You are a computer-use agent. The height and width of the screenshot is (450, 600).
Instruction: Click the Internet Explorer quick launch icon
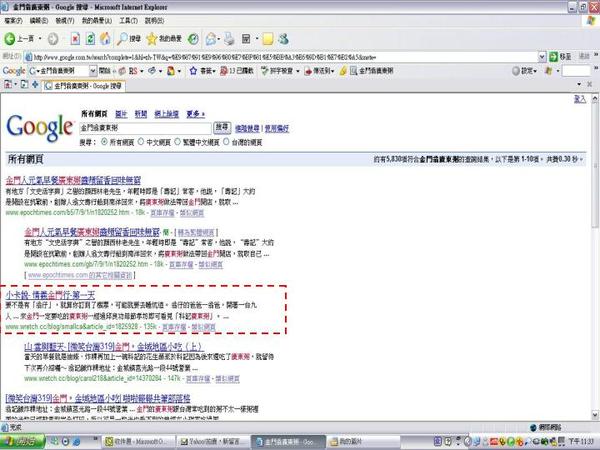tap(76, 442)
